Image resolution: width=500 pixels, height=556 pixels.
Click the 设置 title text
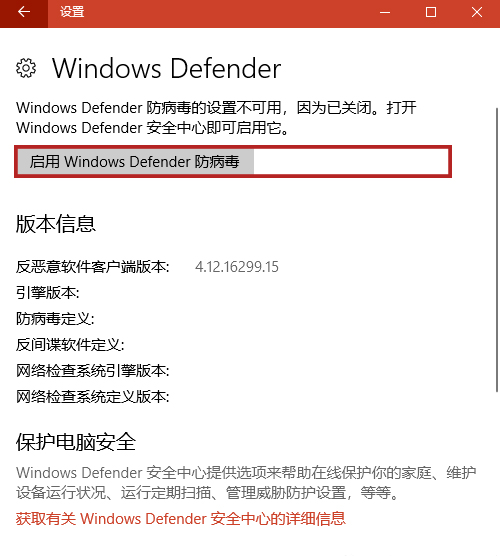(72, 12)
